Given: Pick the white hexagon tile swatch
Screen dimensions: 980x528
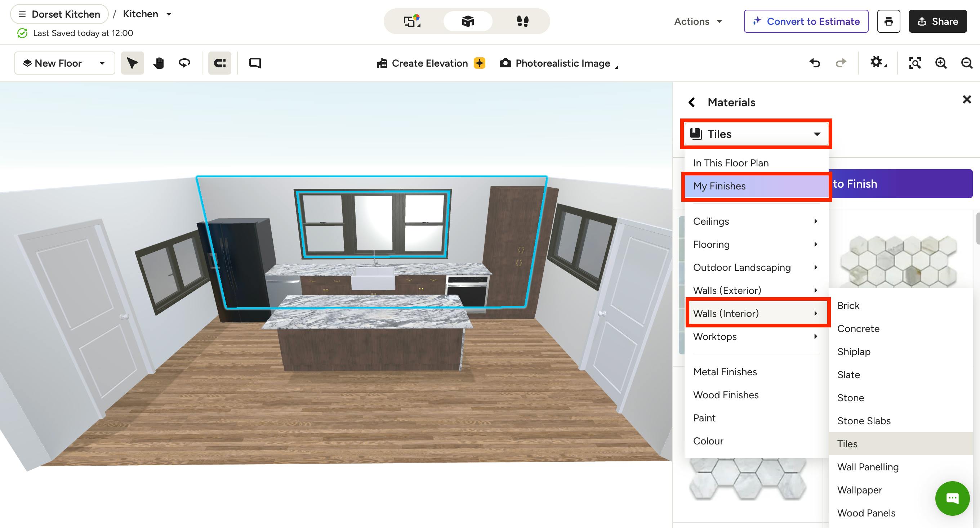Looking at the screenshot, I should [899, 261].
